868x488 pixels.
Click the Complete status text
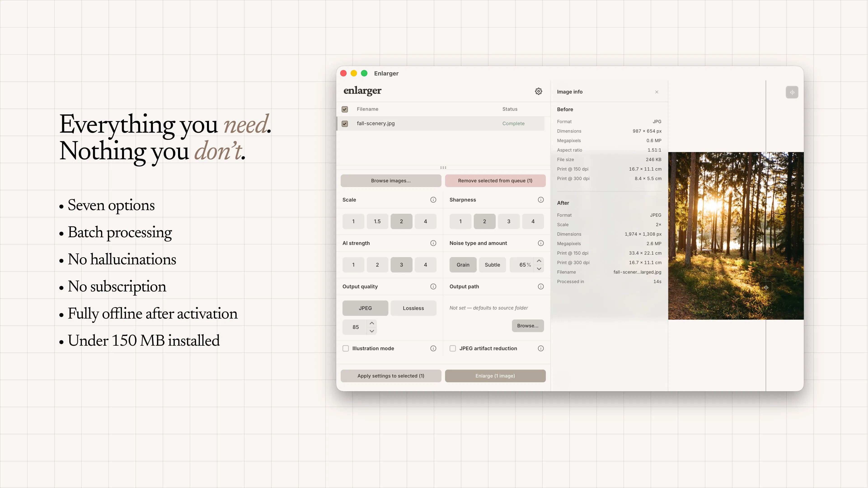(x=513, y=123)
